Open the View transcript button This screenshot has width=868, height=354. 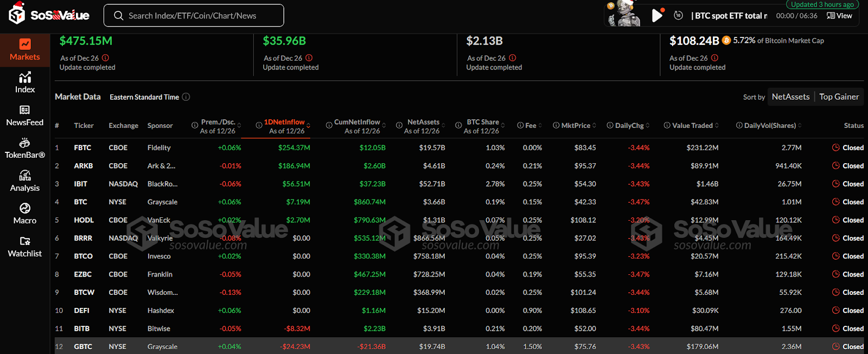coord(839,16)
